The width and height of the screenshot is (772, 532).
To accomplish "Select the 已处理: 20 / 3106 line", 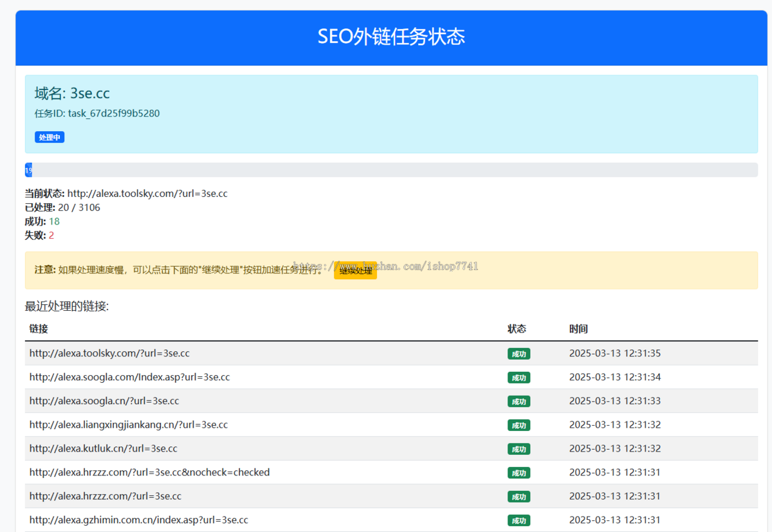I will point(62,207).
